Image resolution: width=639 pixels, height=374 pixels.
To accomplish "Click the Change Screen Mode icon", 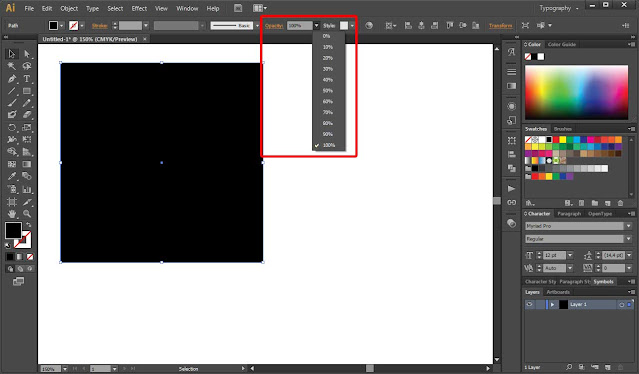I will 18,282.
